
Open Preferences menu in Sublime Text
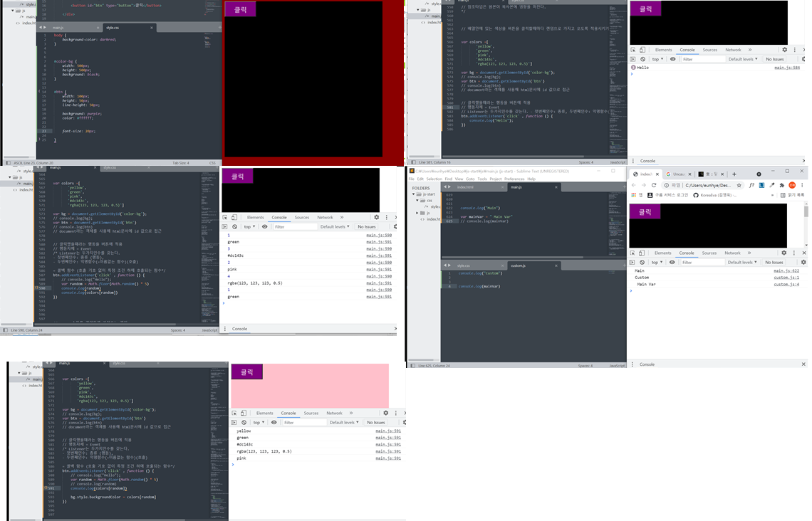514,179
